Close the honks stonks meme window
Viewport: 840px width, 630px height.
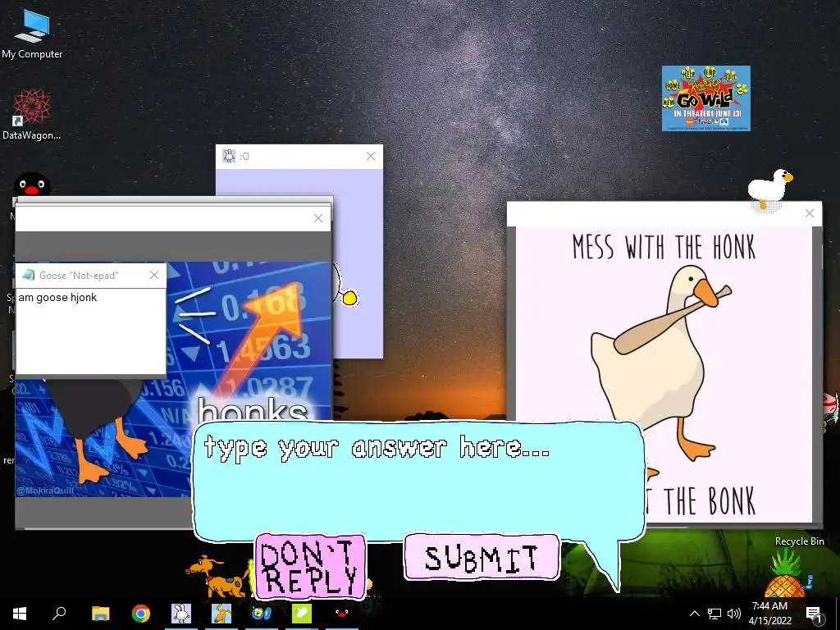(x=318, y=218)
